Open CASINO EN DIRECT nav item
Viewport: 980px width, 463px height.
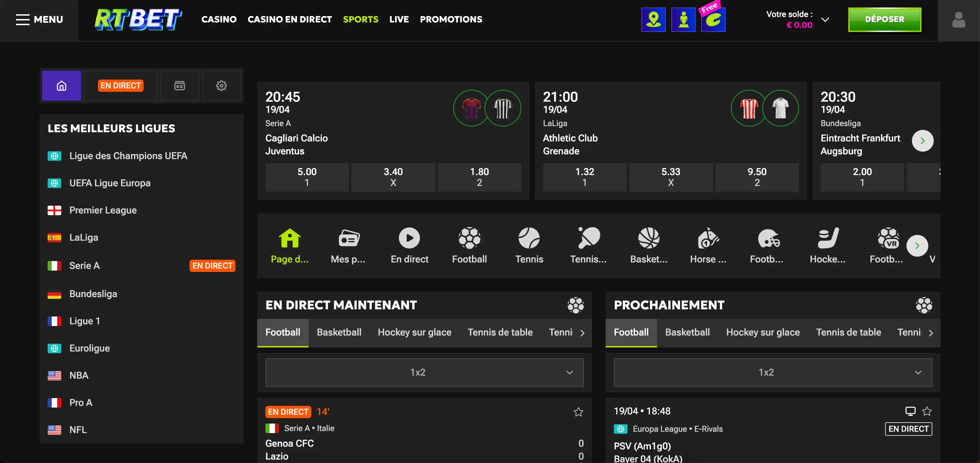click(x=290, y=19)
